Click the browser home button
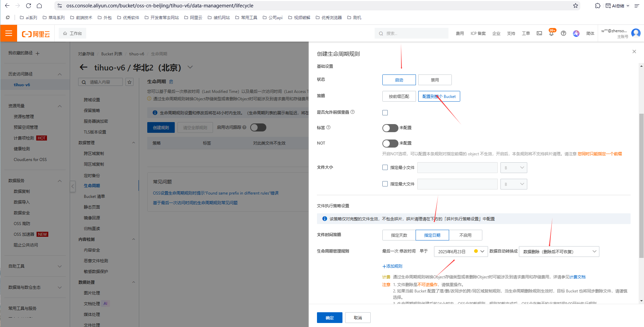This screenshot has height=327, width=644. click(39, 6)
